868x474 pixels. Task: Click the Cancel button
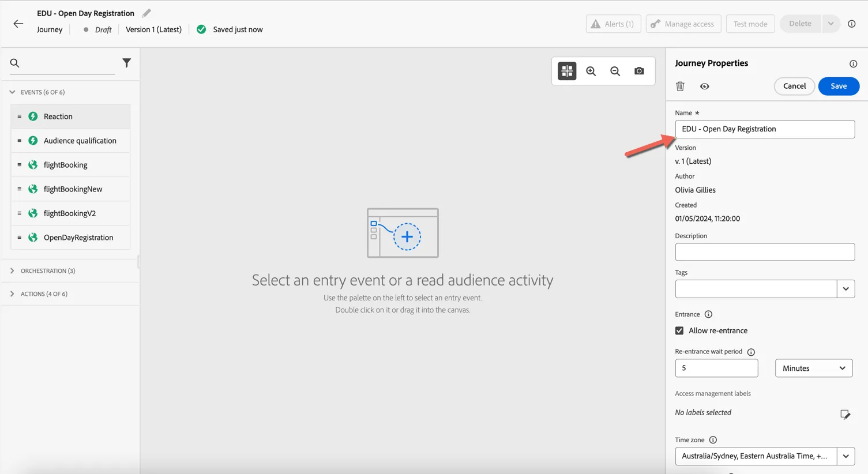794,86
